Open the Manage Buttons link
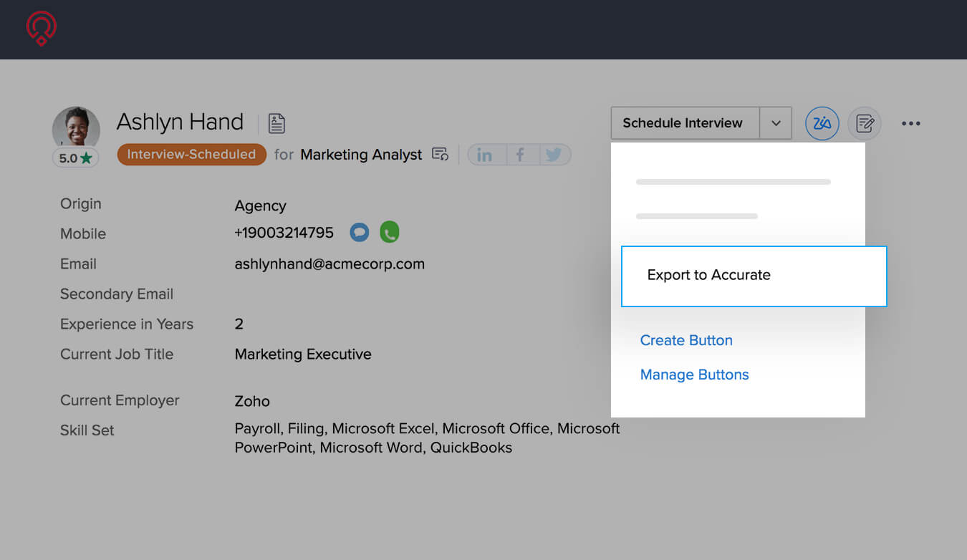Image resolution: width=967 pixels, height=560 pixels. click(x=694, y=375)
